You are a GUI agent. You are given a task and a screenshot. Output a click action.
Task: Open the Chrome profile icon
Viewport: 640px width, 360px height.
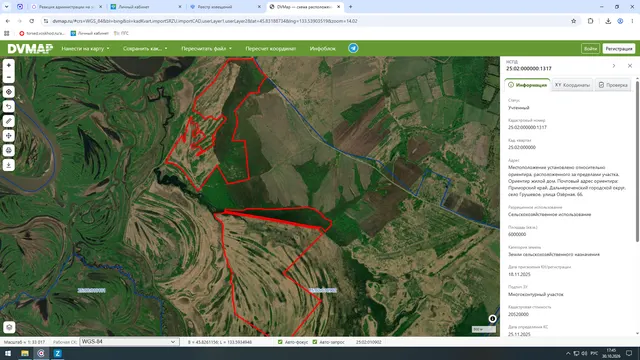coord(620,21)
